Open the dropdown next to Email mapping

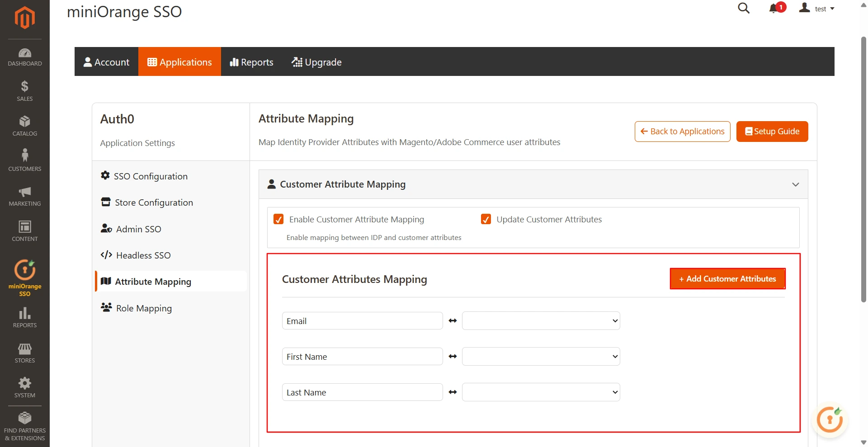(x=541, y=320)
